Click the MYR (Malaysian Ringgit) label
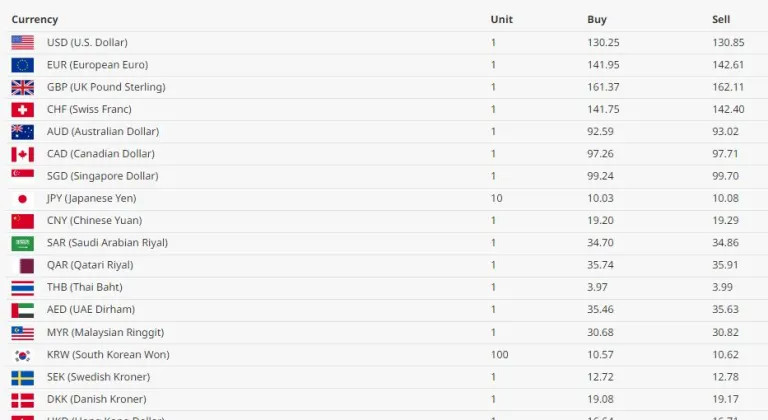The width and height of the screenshot is (768, 420). coord(105,332)
